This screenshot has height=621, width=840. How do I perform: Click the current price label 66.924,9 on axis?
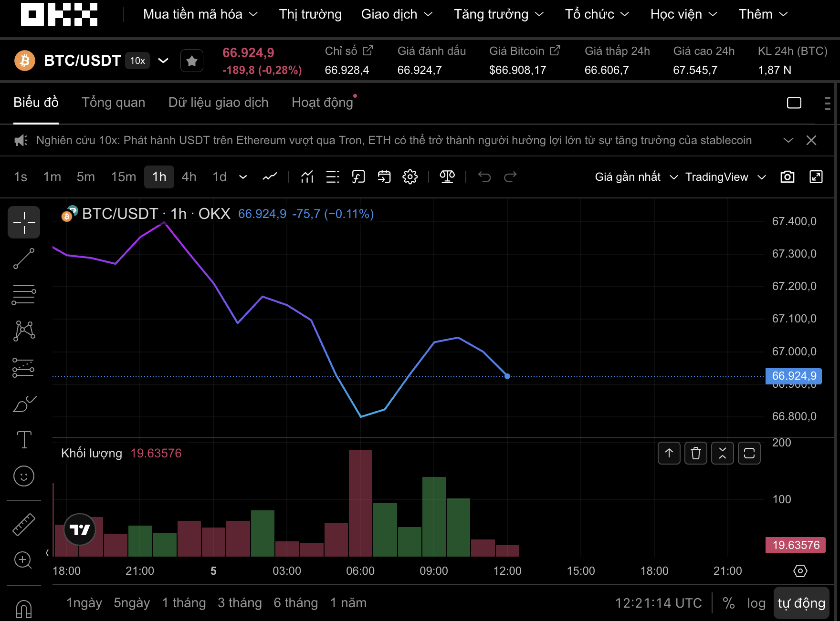(793, 376)
